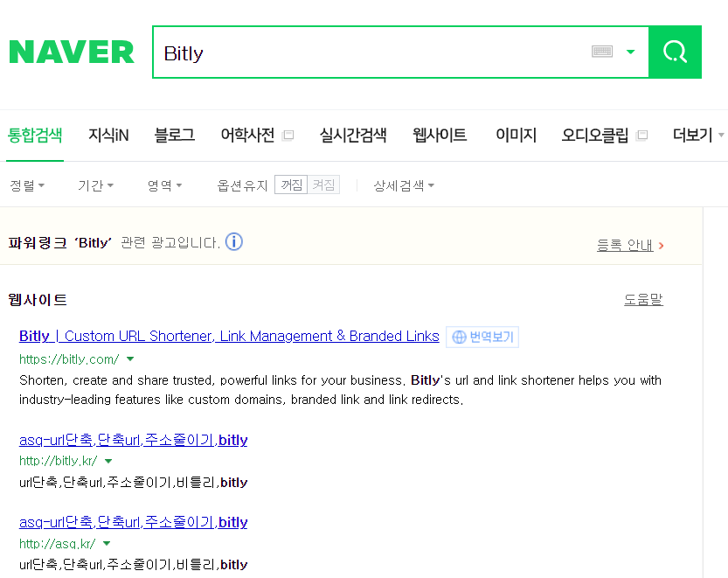Click the 번역보기 translate button
Screen dimensions: 728x578
pos(482,337)
